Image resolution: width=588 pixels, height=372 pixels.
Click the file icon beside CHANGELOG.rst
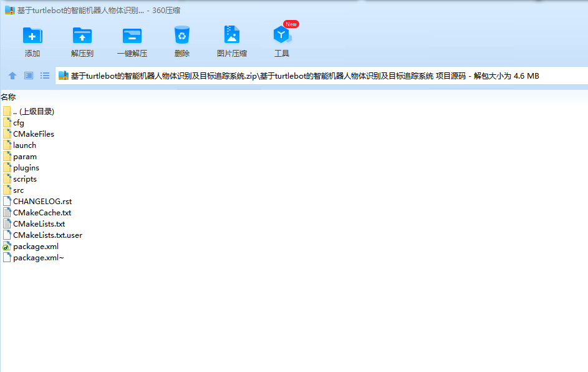[7, 201]
